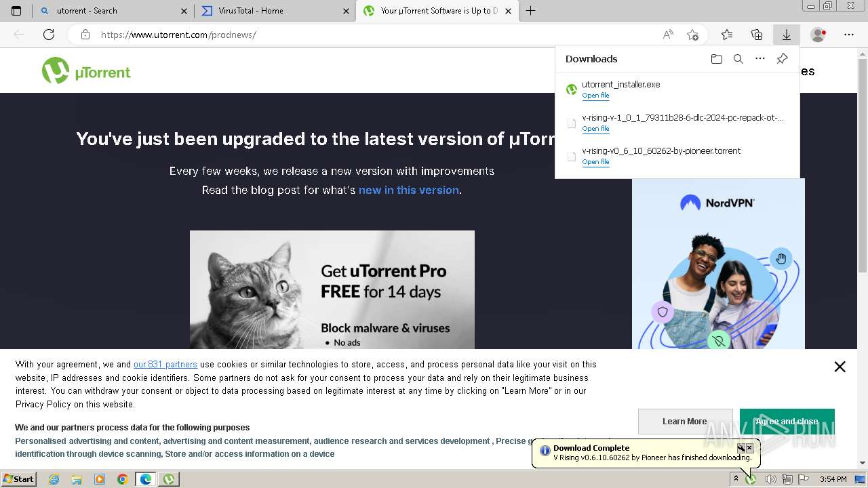Open file link for utorrent_installer.exe

(595, 96)
